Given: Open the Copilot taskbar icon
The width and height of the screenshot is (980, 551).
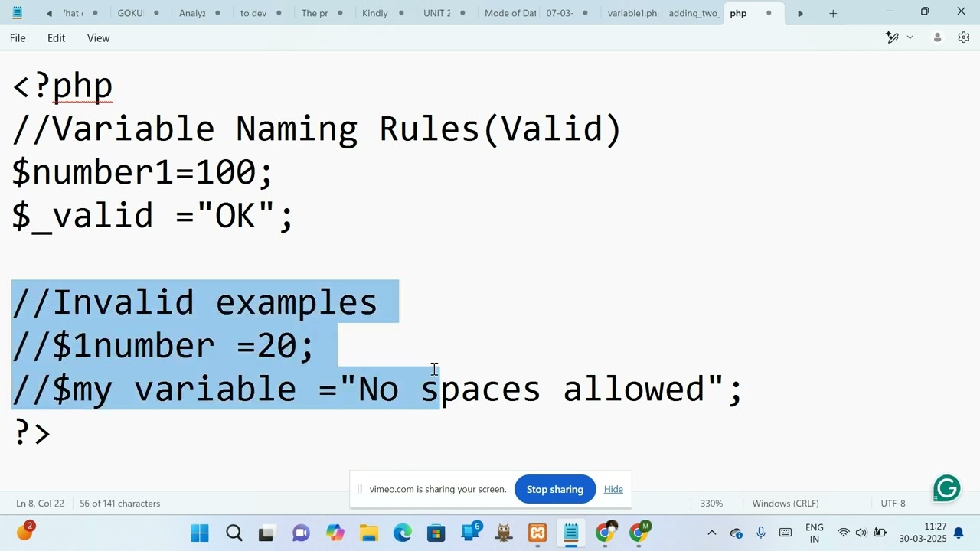Looking at the screenshot, I should coord(335,533).
